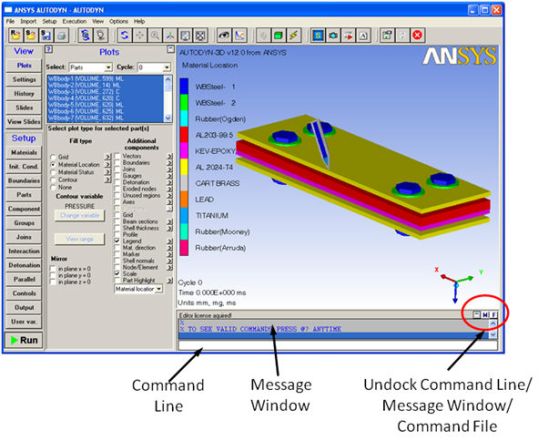Open the File menu
The height and width of the screenshot is (441, 550).
pos(11,21)
